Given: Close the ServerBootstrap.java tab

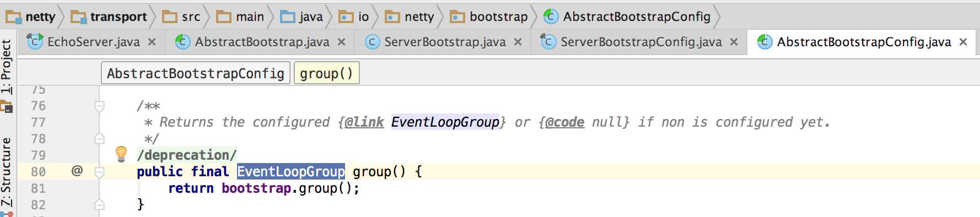Looking at the screenshot, I should [x=518, y=42].
